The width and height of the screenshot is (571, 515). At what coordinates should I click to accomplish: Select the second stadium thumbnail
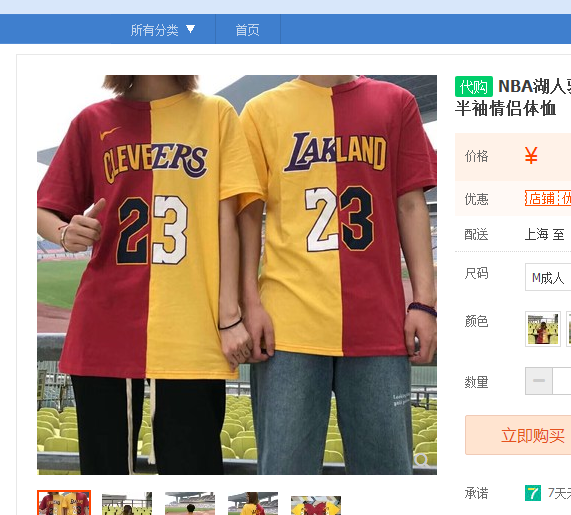[127, 503]
